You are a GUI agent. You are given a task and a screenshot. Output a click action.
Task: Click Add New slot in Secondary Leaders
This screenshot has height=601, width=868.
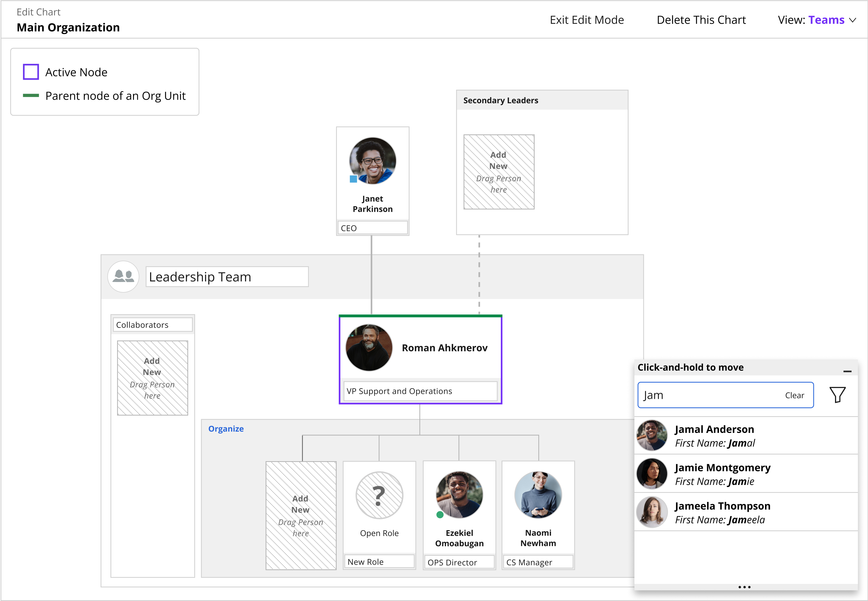[499, 172]
